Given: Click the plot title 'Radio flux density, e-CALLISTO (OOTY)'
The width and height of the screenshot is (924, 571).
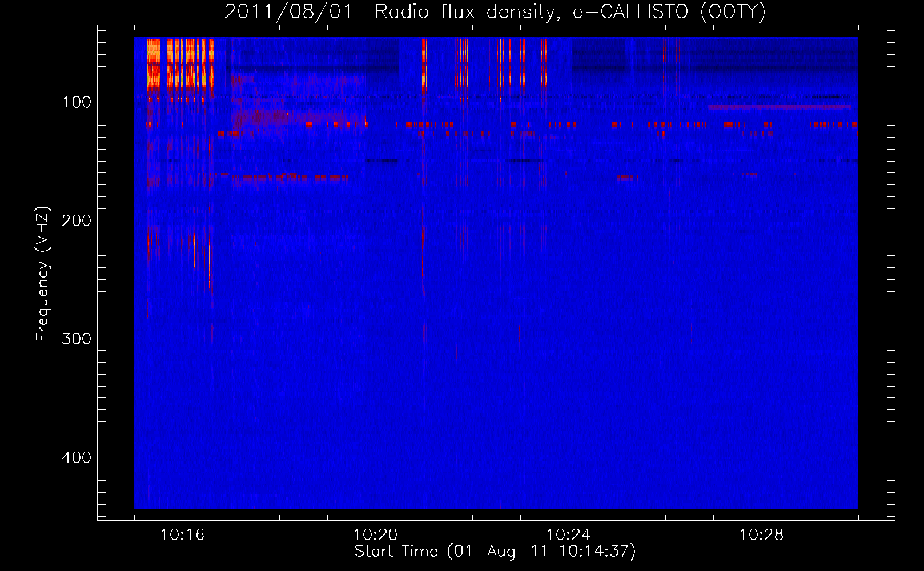Looking at the screenshot, I should [570, 11].
